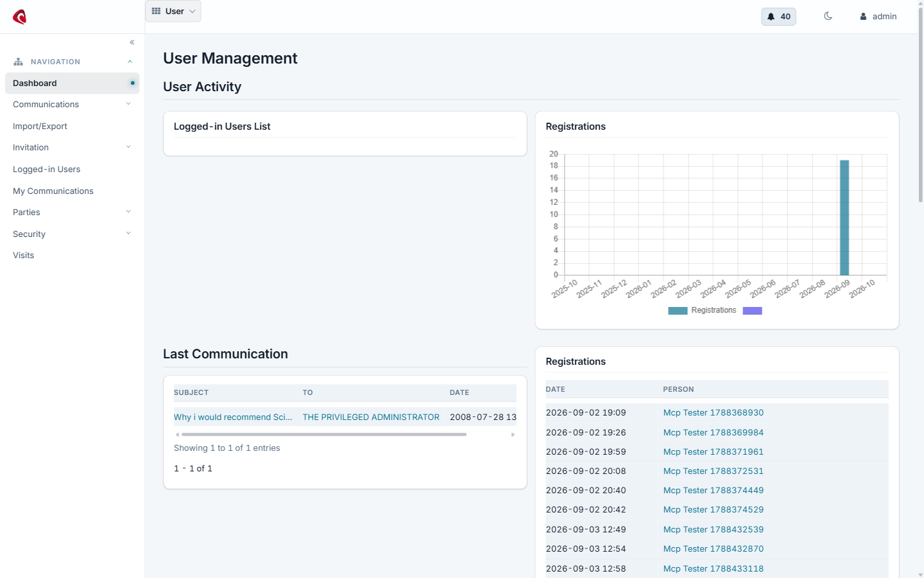Image resolution: width=924 pixels, height=578 pixels.
Task: Click the table scroll left arrow
Action: coord(177,435)
